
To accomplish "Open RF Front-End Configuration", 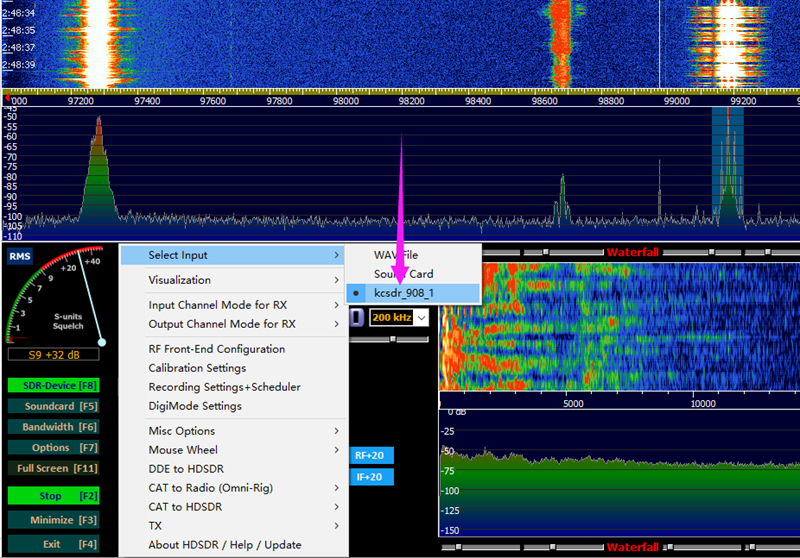I will click(217, 349).
